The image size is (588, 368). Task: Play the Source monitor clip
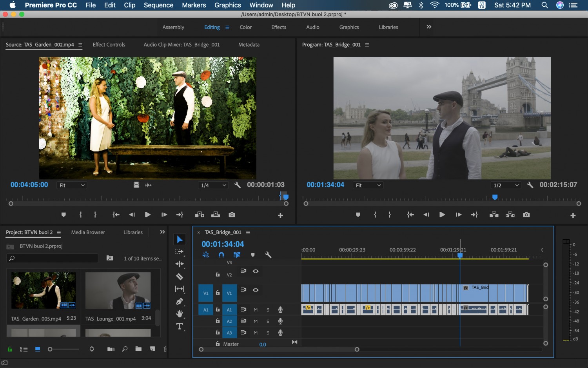point(147,215)
